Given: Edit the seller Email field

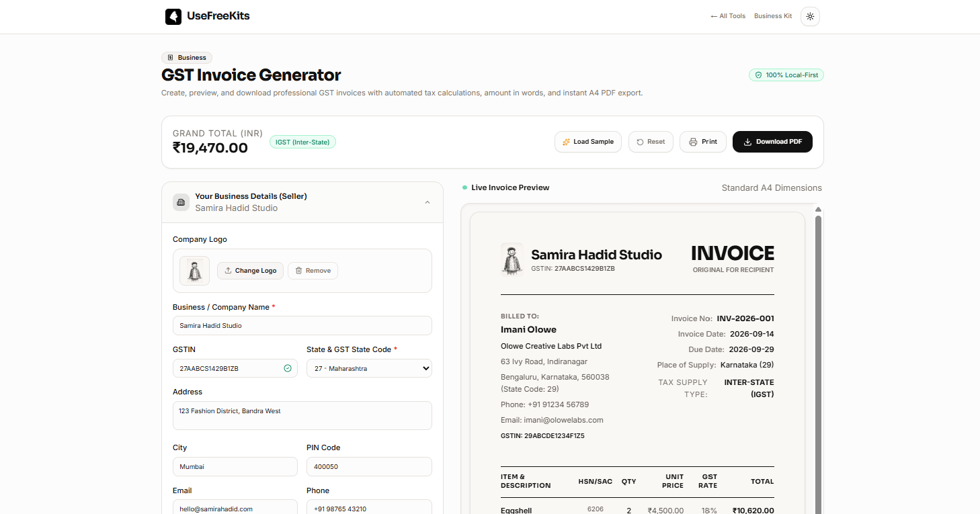Looking at the screenshot, I should click(235, 509).
